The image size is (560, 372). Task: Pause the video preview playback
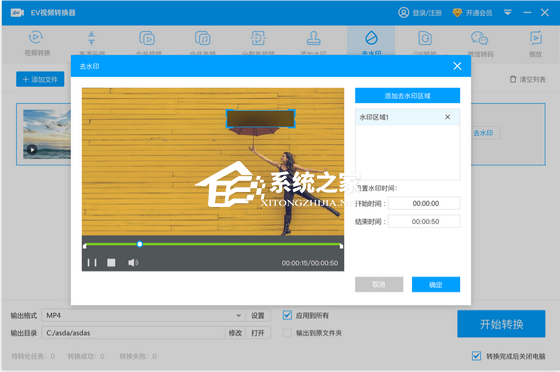click(x=92, y=263)
